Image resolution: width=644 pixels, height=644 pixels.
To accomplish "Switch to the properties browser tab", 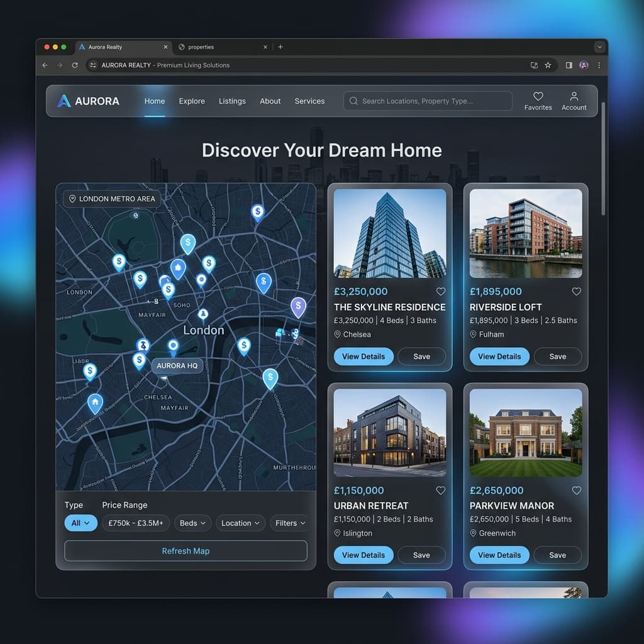I will [x=222, y=47].
